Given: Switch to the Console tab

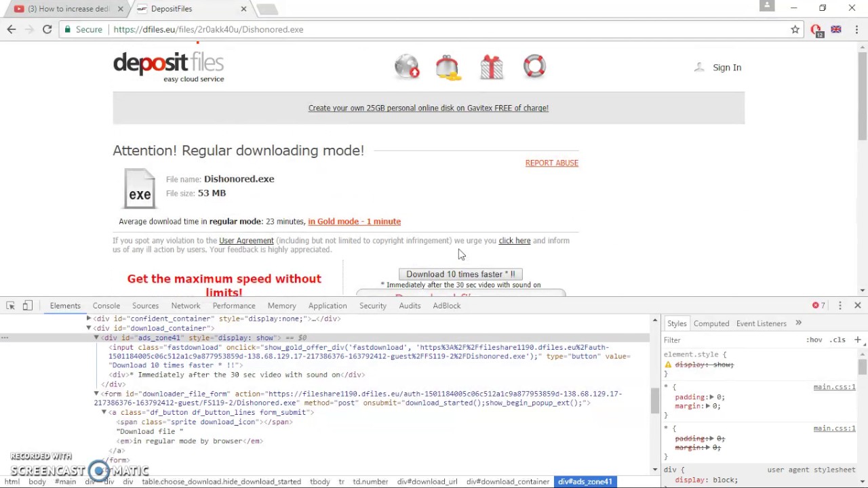Looking at the screenshot, I should click(x=106, y=306).
